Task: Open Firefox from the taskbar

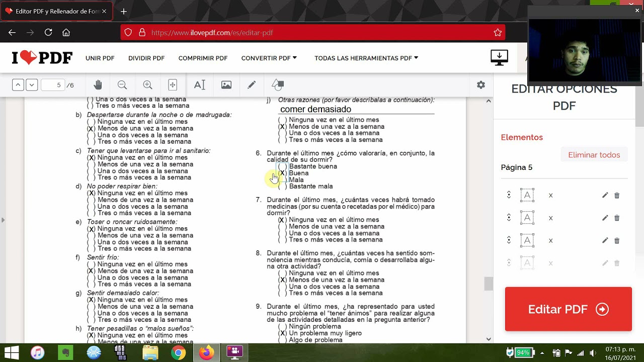Action: (x=206, y=352)
